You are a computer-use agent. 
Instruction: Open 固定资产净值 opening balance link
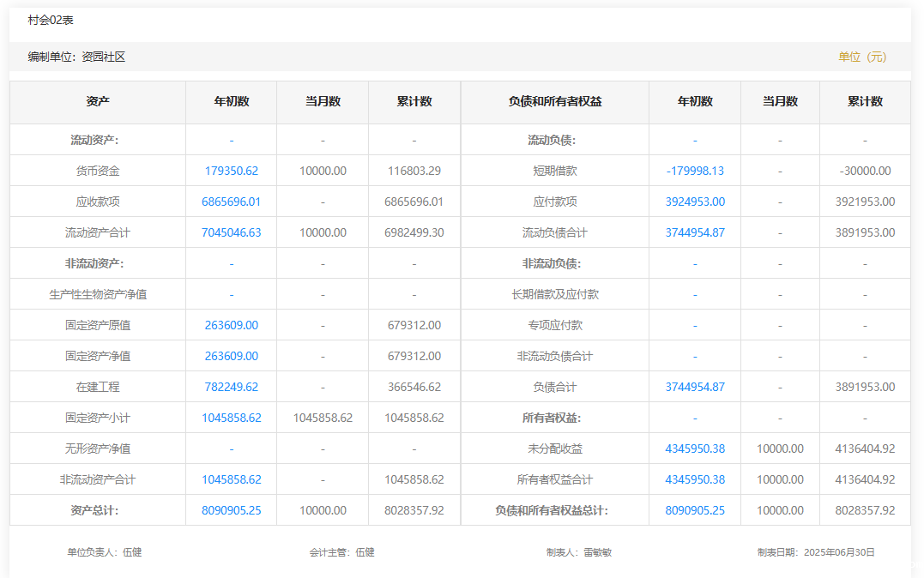pos(231,356)
